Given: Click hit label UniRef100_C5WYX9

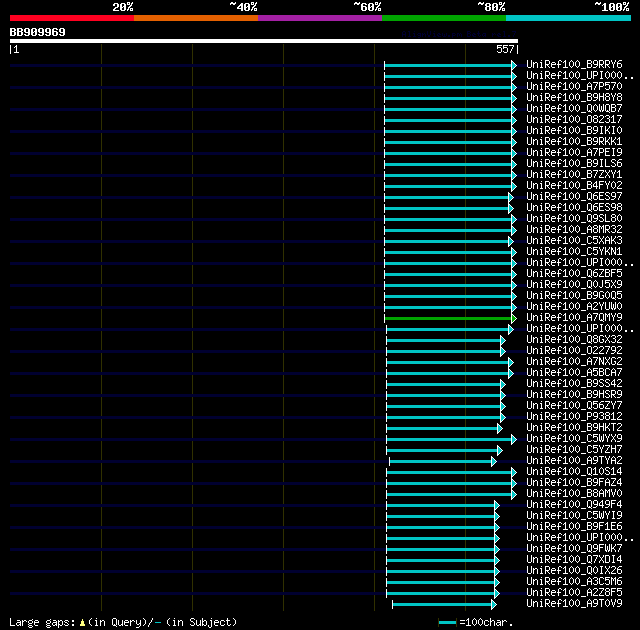Looking at the screenshot, I should (574, 439).
